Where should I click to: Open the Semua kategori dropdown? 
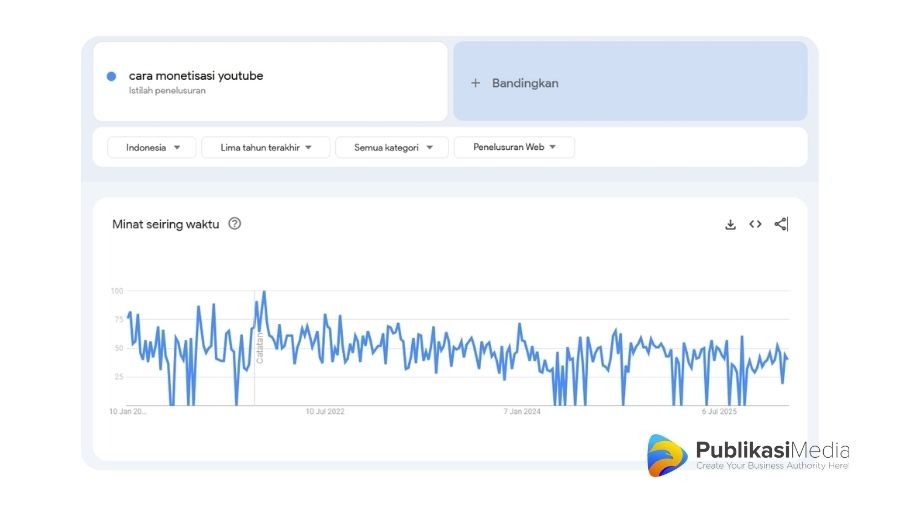click(x=391, y=148)
